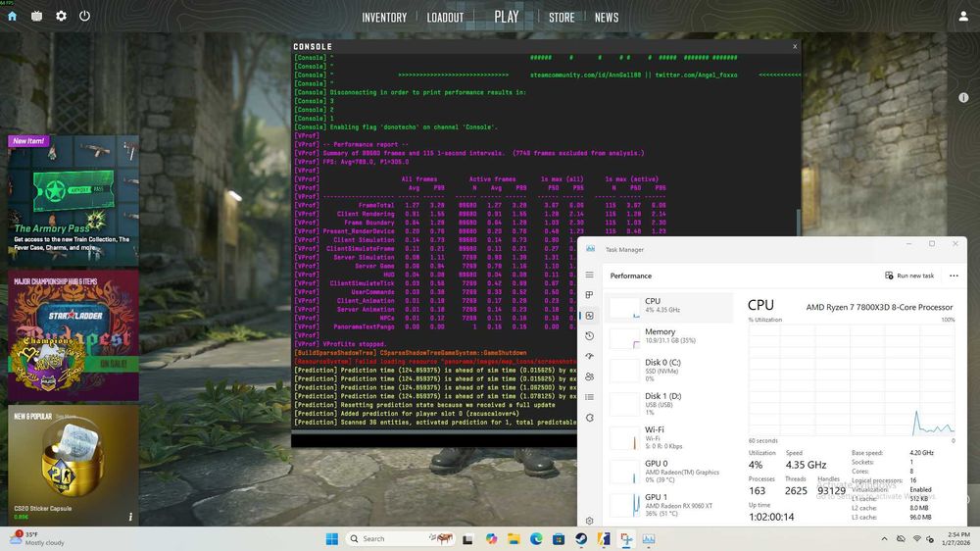Screen dimensions: 980x551
Task: Select GPU 0 AMD Radeon Graphics entry
Action: [x=668, y=472]
